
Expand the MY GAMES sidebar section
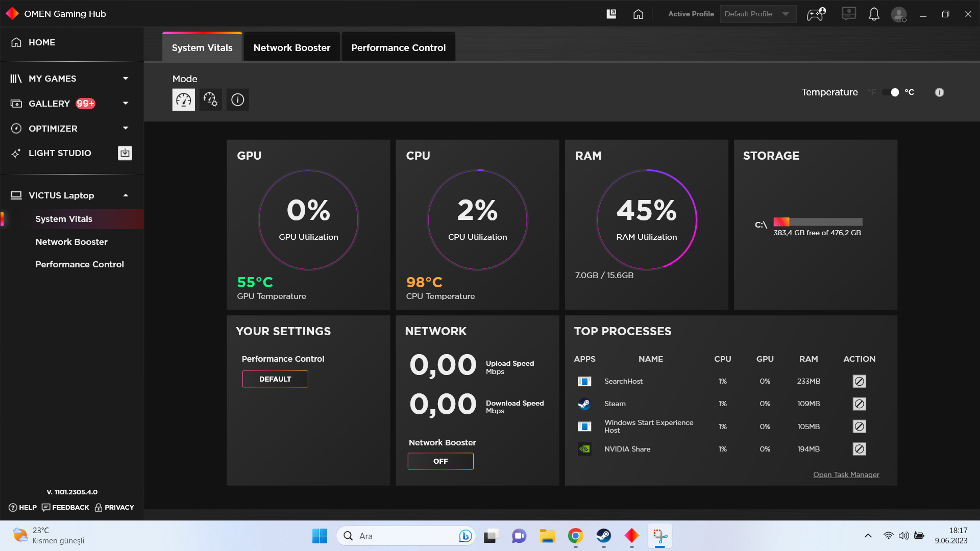coord(126,79)
